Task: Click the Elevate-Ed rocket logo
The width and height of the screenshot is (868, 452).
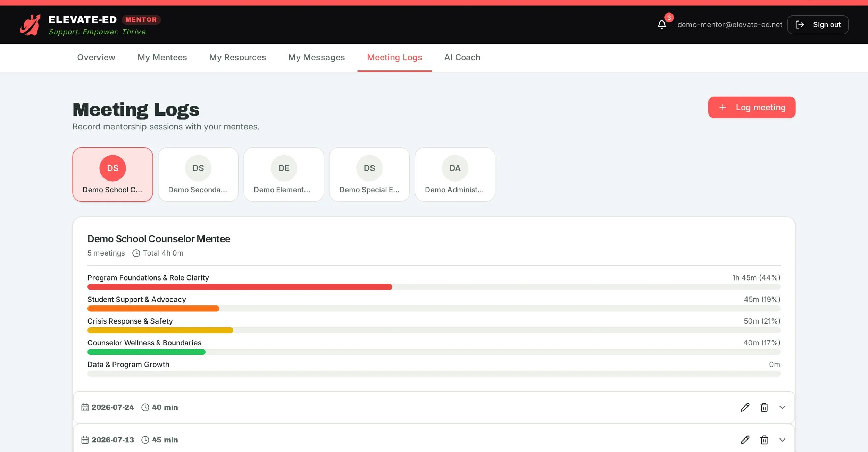Action: (30, 25)
